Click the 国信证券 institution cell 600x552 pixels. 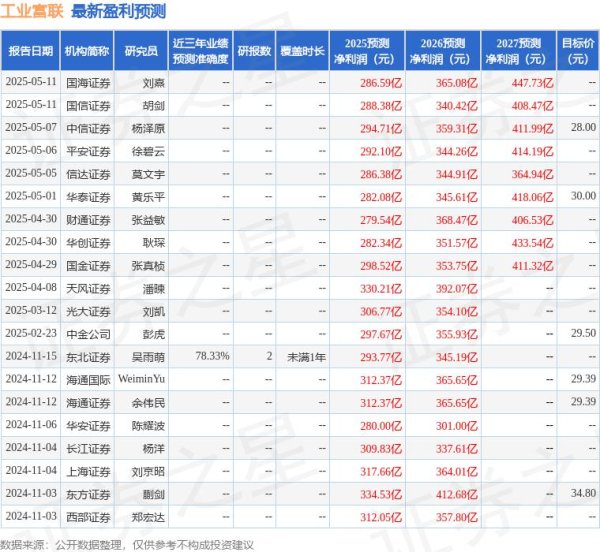click(x=88, y=106)
